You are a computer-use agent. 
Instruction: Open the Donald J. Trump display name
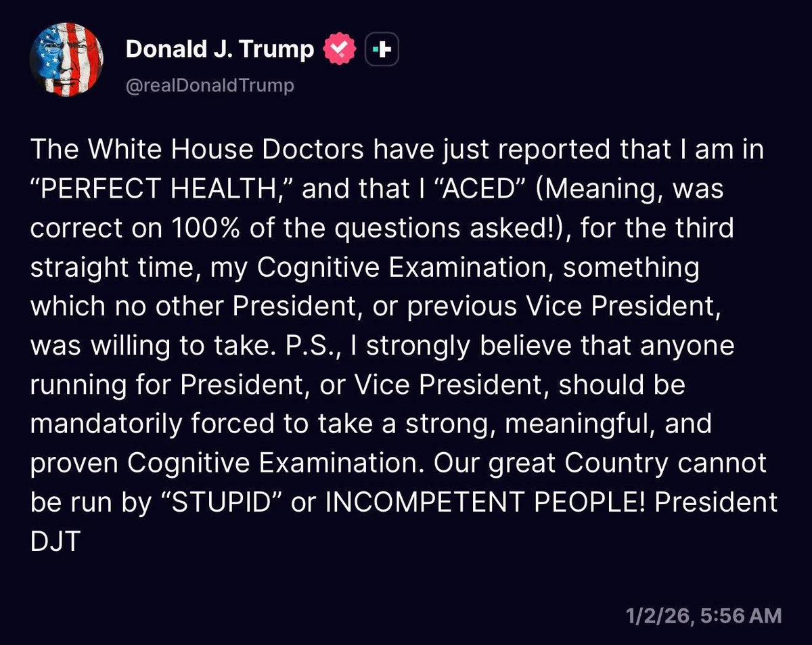pos(220,49)
